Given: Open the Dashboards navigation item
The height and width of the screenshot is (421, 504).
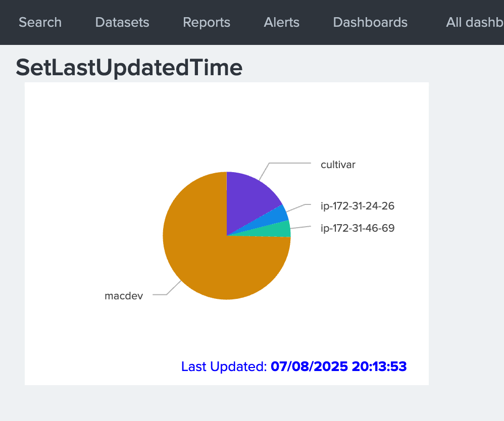Looking at the screenshot, I should tap(370, 22).
